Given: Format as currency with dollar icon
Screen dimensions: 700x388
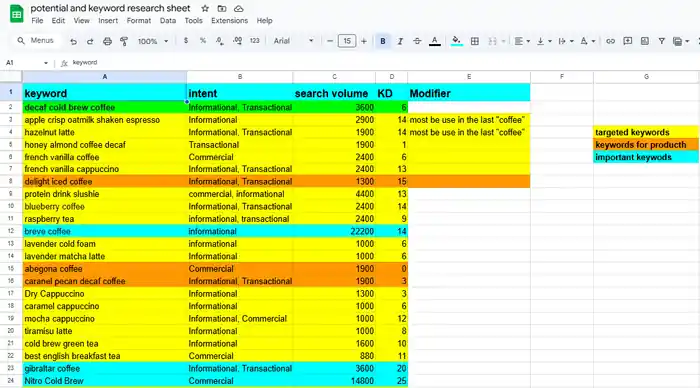Looking at the screenshot, I should 186,41.
